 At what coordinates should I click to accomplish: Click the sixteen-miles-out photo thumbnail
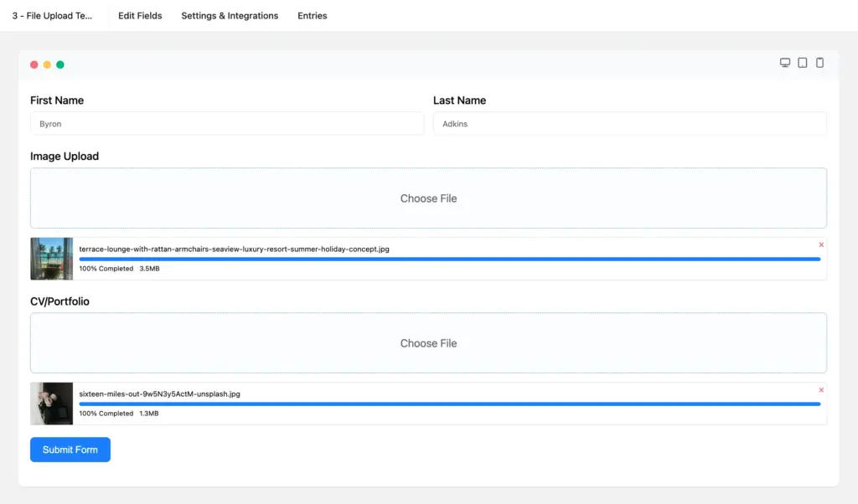pyautogui.click(x=51, y=403)
